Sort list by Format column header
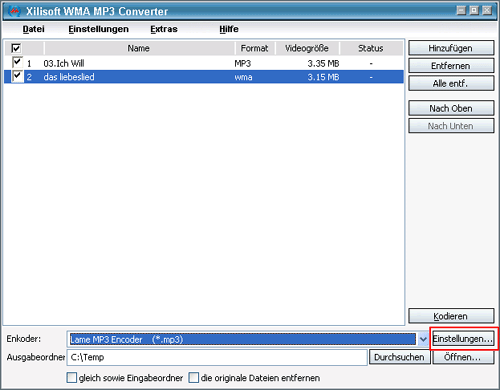500x390 pixels. coord(255,48)
